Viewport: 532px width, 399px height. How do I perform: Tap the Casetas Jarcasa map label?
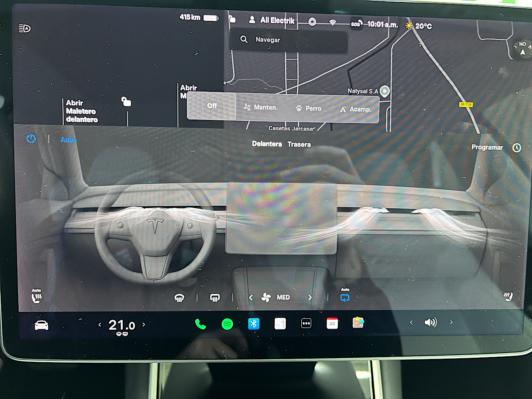[291, 128]
